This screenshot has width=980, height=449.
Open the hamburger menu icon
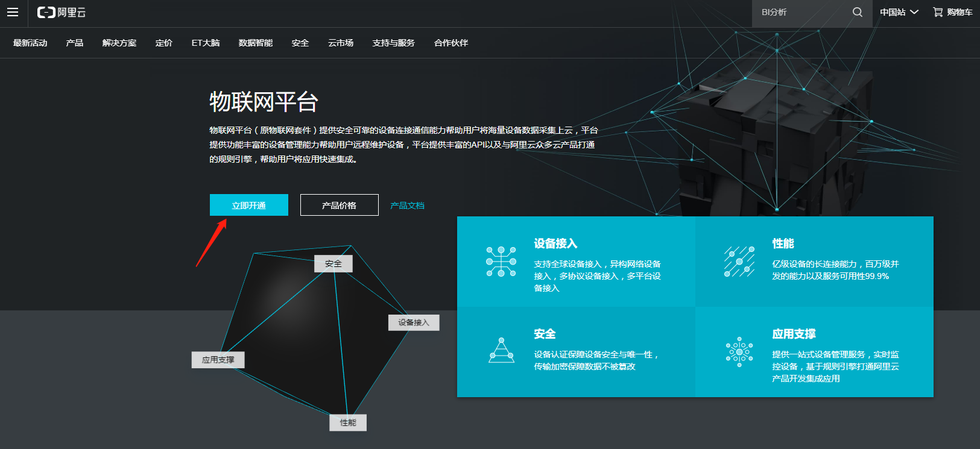tap(13, 12)
